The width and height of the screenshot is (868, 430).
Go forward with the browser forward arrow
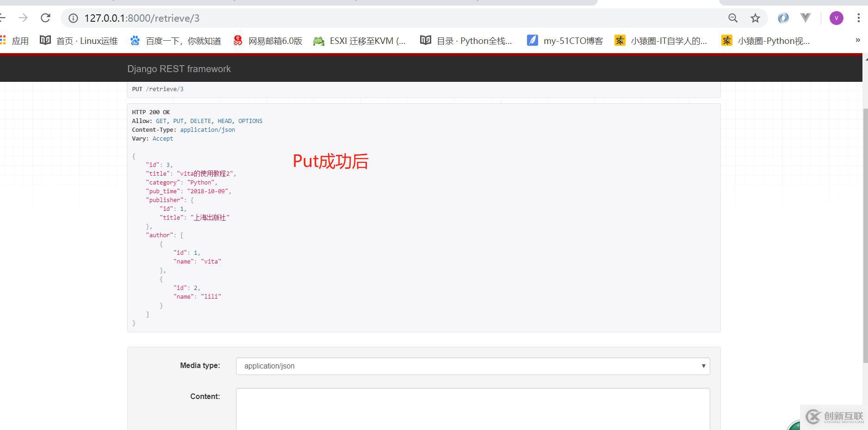pyautogui.click(x=23, y=18)
